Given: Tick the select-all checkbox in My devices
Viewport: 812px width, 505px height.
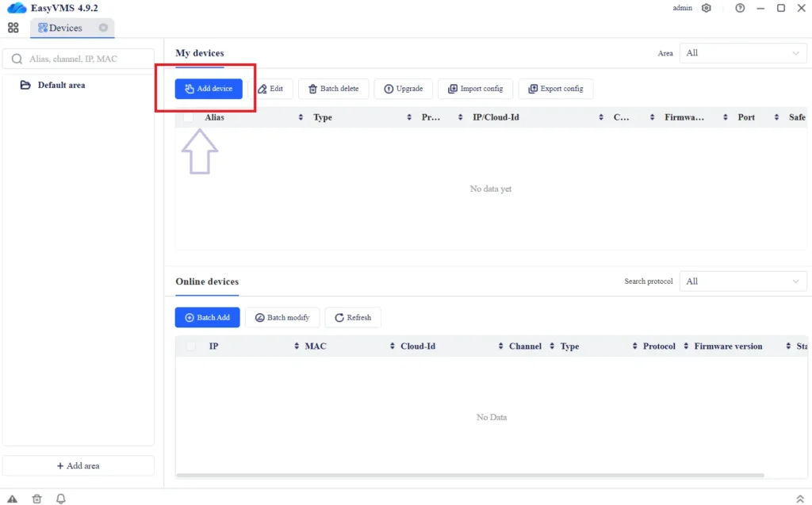Looking at the screenshot, I should click(x=189, y=117).
